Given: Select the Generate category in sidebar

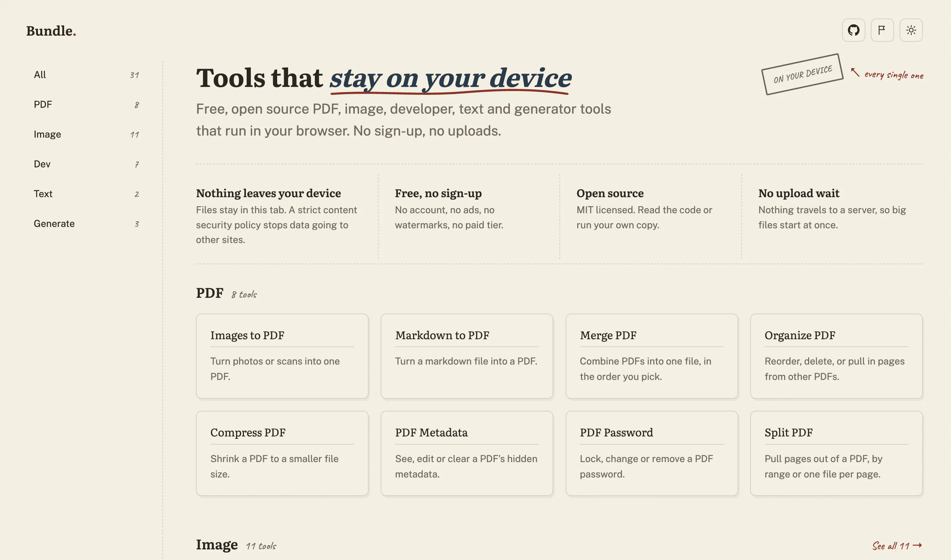Looking at the screenshot, I should pos(86,224).
